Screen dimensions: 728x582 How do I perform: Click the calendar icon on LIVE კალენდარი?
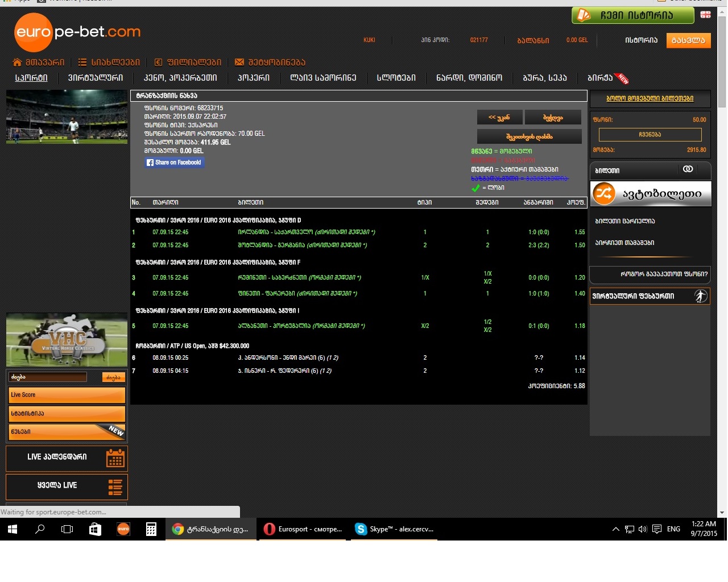coord(115,458)
